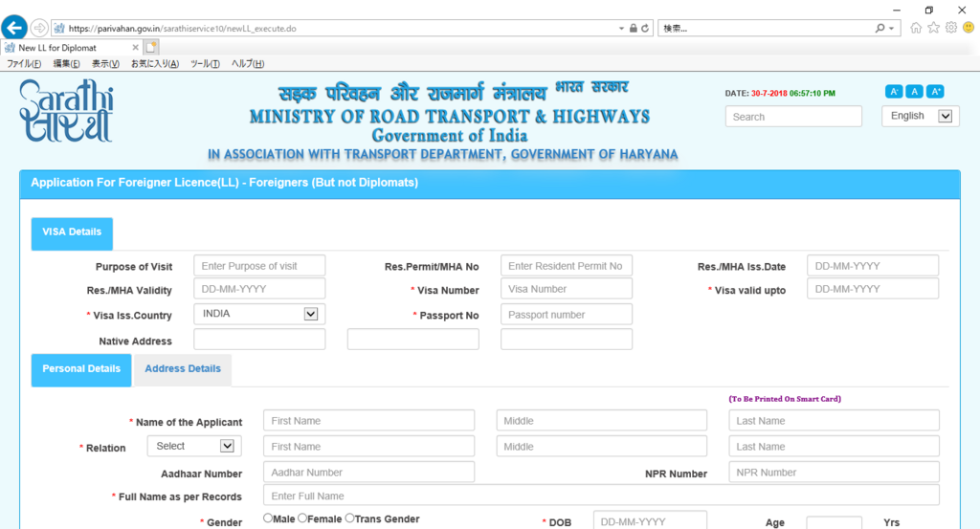
Task: Open the address bar history dropdown arrow
Action: [621, 28]
